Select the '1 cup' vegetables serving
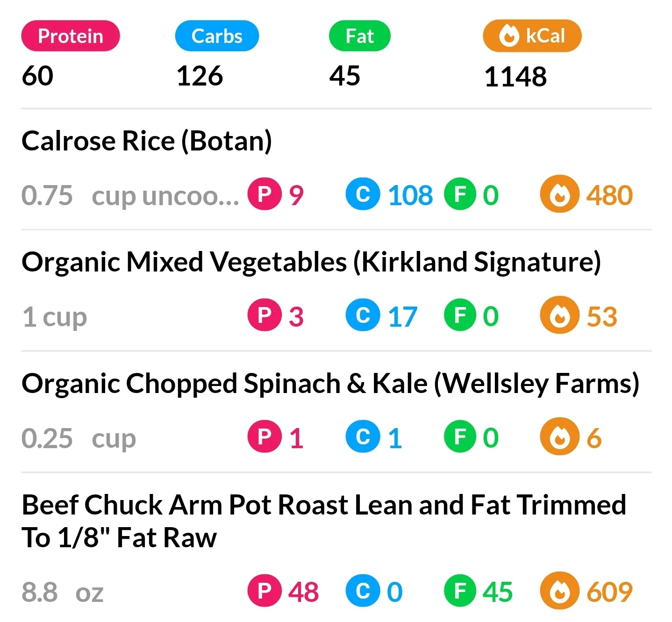 (55, 317)
